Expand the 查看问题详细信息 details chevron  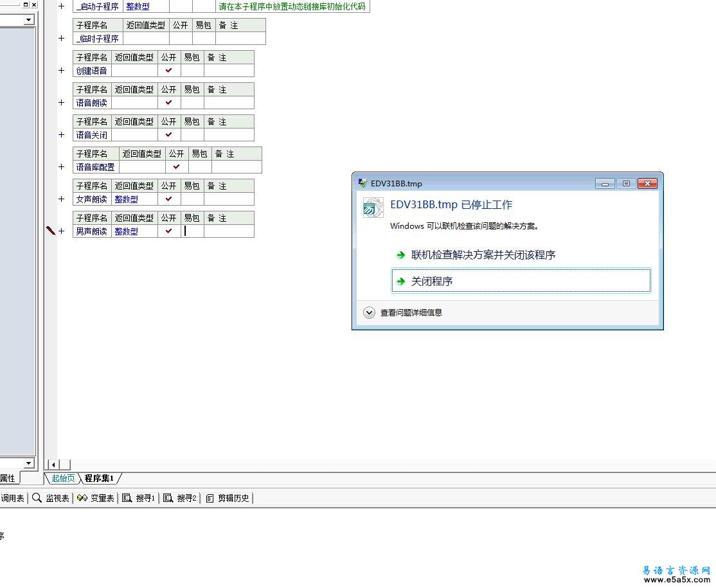369,313
